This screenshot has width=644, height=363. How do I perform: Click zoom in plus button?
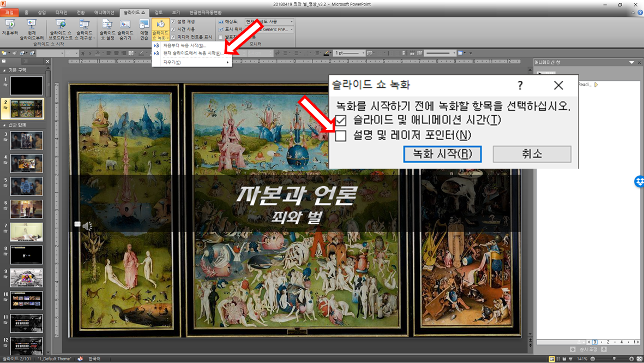pos(631,359)
